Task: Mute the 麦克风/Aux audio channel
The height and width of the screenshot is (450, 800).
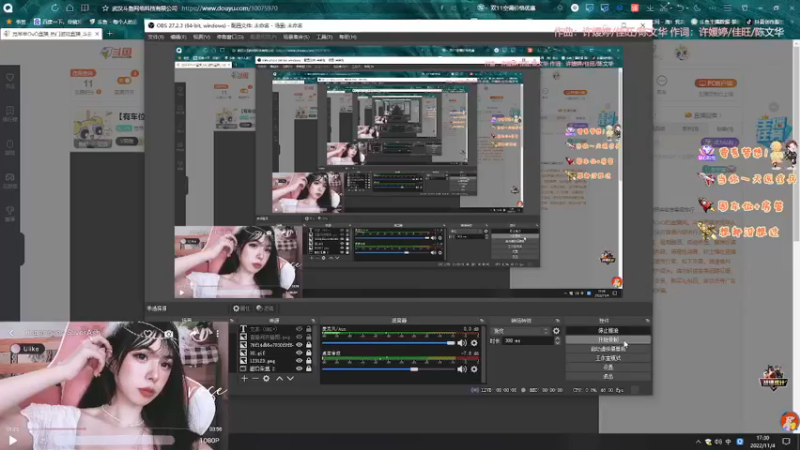Action: [462, 343]
